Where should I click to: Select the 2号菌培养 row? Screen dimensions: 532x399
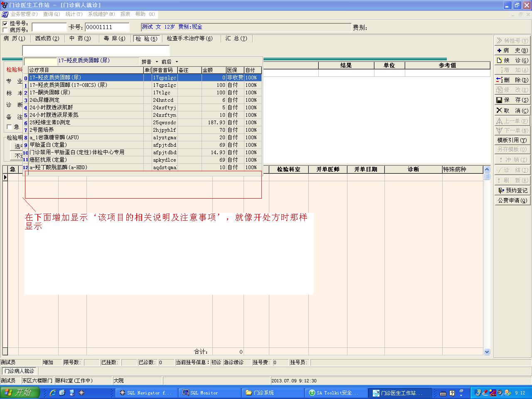pyautogui.click(x=145, y=130)
